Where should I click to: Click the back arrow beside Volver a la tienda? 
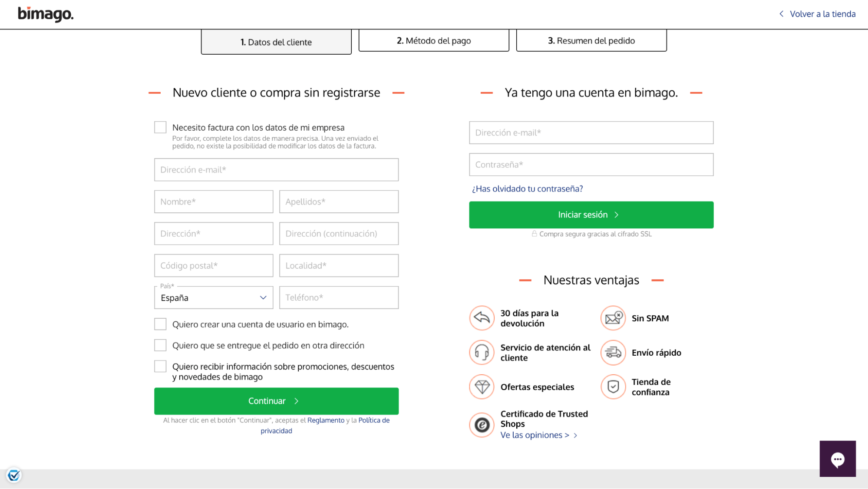coord(781,14)
